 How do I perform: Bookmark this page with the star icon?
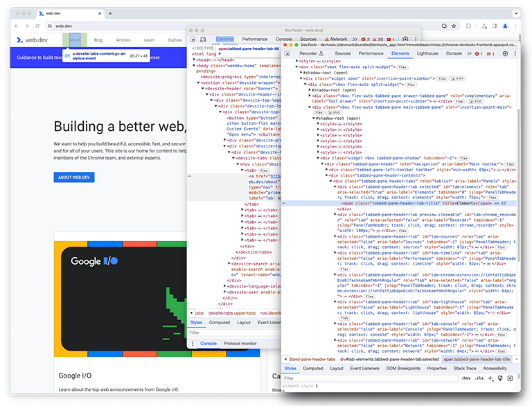[x=454, y=26]
